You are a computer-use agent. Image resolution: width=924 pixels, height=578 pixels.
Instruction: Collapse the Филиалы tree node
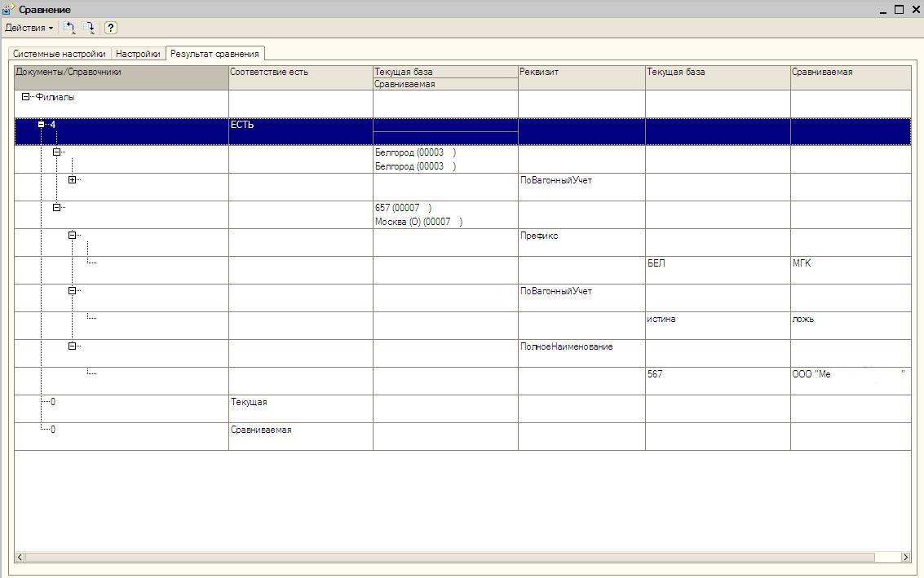pyautogui.click(x=26, y=97)
